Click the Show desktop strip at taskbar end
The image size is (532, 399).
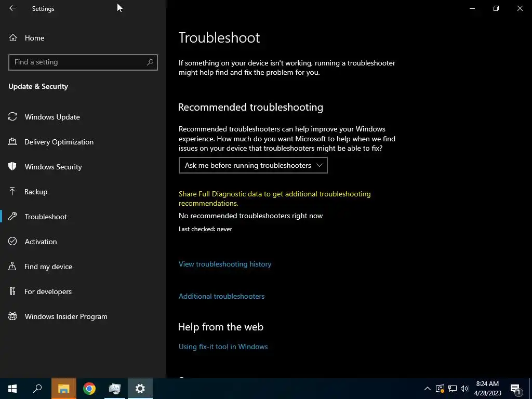530,389
